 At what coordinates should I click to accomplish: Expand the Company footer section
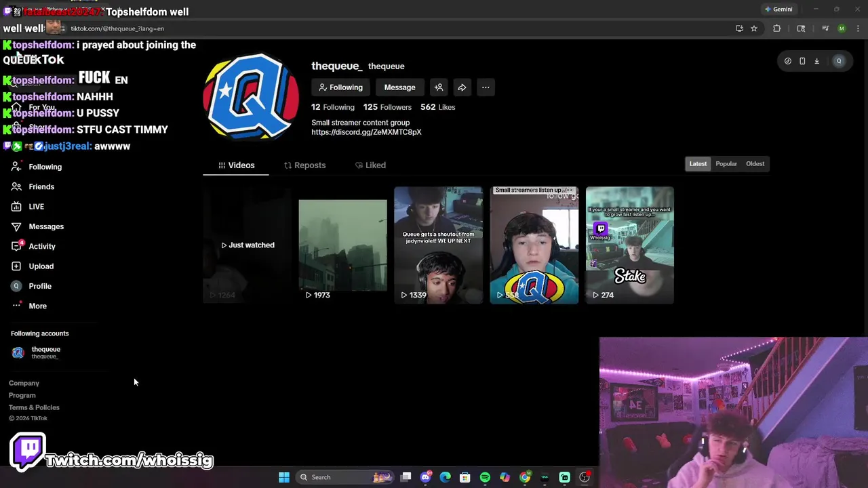tap(24, 384)
